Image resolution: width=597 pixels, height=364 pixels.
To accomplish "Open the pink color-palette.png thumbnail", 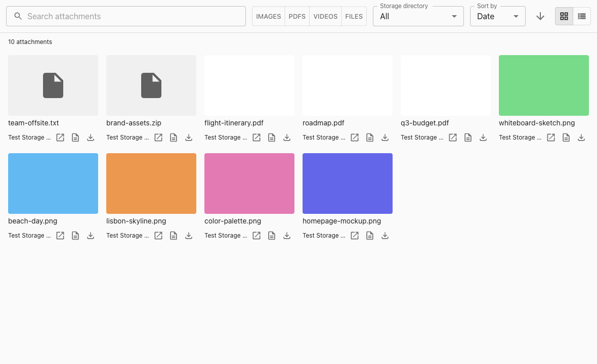I will (249, 184).
